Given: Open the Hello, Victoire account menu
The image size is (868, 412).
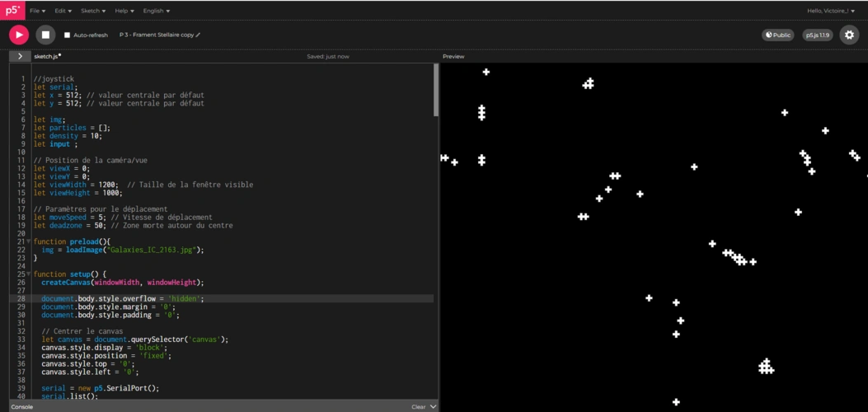Looking at the screenshot, I should (x=831, y=11).
